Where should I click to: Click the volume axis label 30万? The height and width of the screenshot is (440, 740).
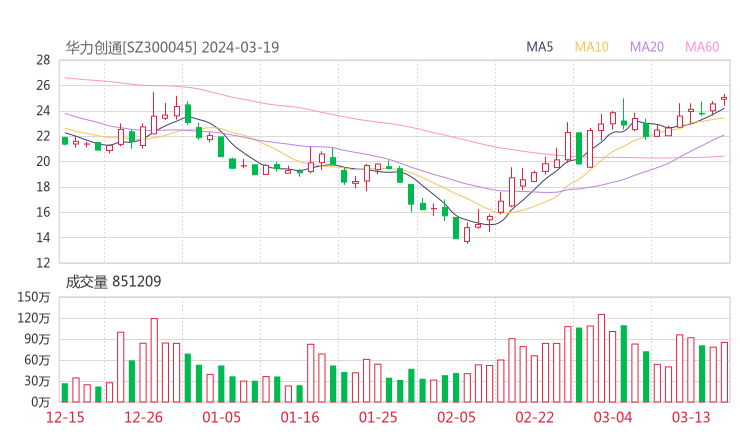click(x=37, y=381)
